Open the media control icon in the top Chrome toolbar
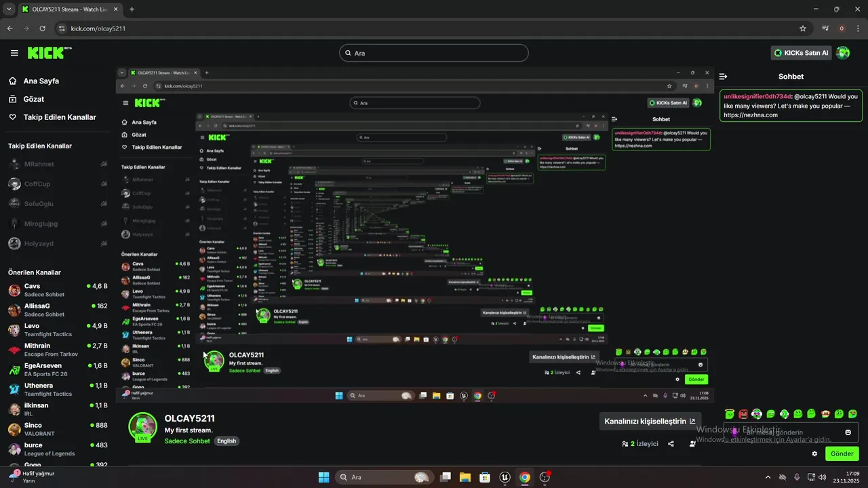 [825, 28]
